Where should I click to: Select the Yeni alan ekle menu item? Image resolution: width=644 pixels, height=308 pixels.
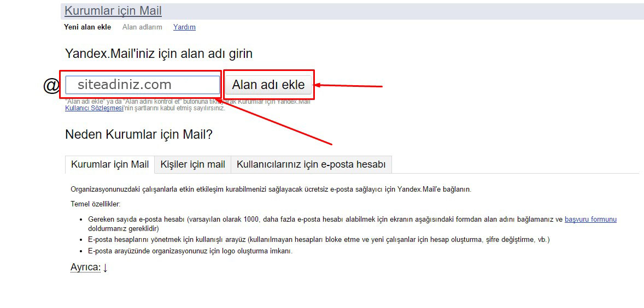point(87,27)
